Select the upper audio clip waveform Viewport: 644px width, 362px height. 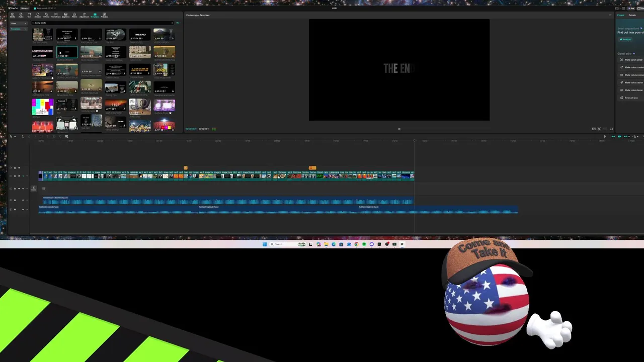227,201
